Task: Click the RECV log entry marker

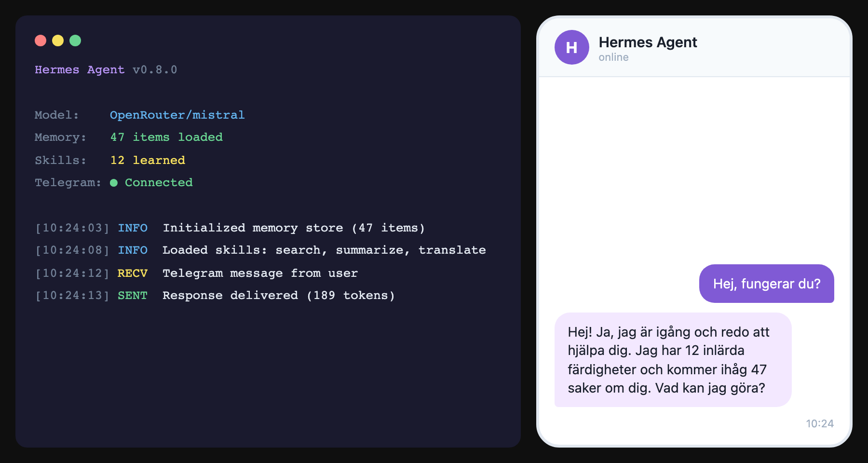Action: tap(132, 273)
